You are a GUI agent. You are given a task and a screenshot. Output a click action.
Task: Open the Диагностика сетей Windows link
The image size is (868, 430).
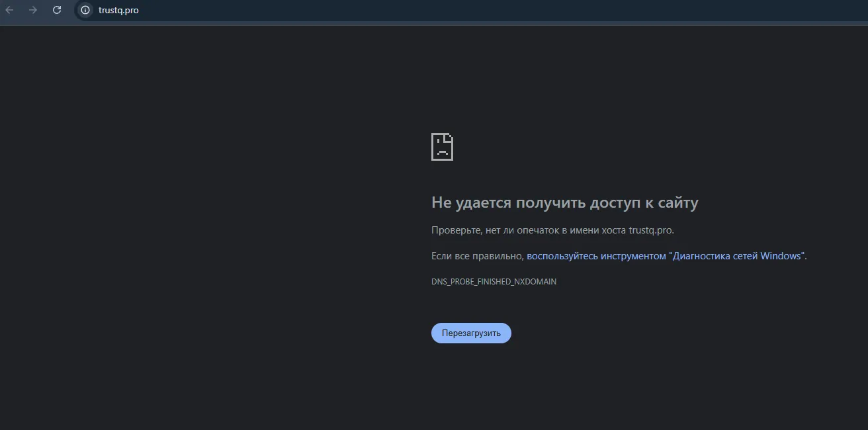(x=666, y=256)
